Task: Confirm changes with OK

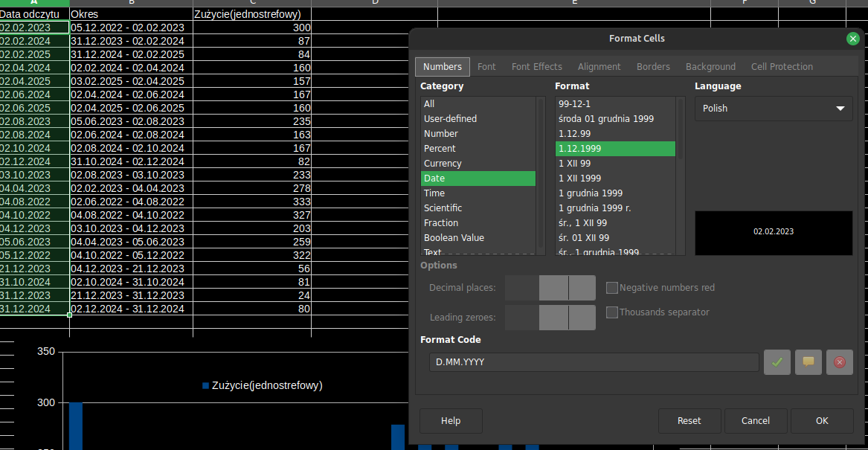Action: point(822,420)
